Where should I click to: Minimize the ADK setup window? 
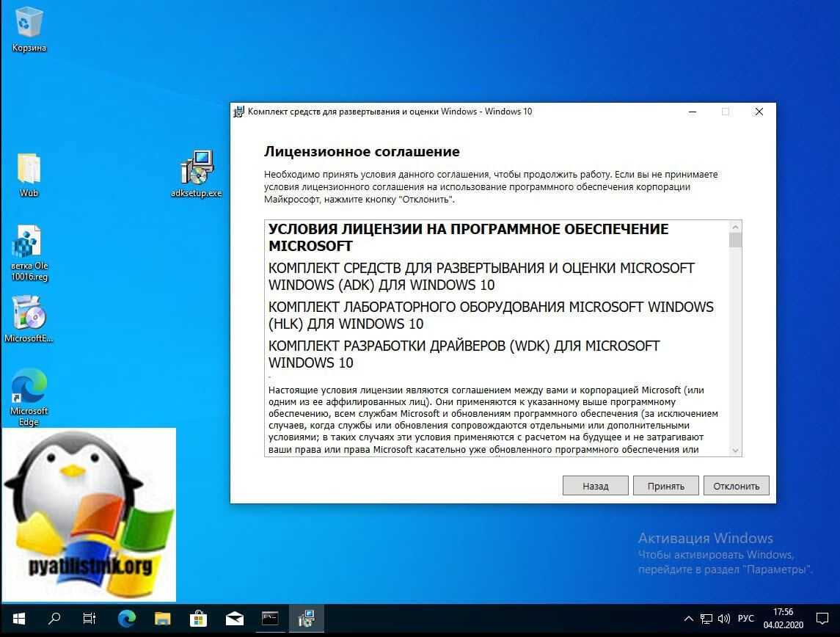point(692,112)
